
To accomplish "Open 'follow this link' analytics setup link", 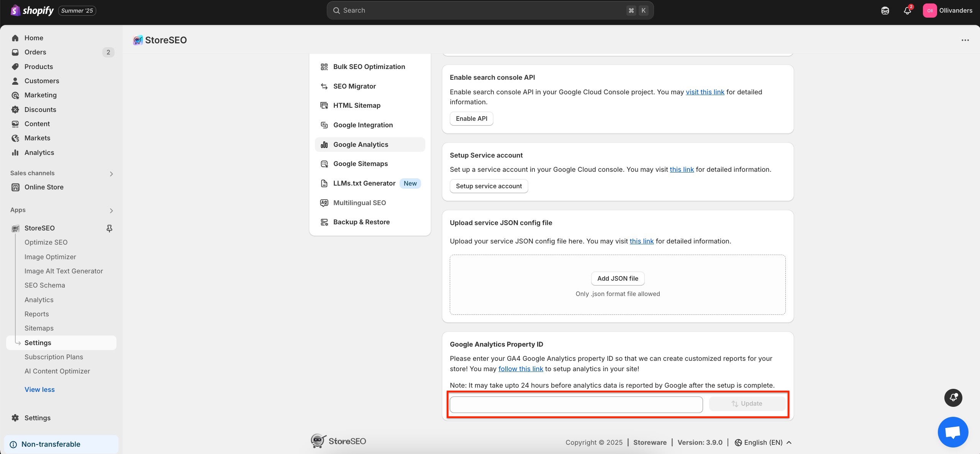I will coord(521,369).
